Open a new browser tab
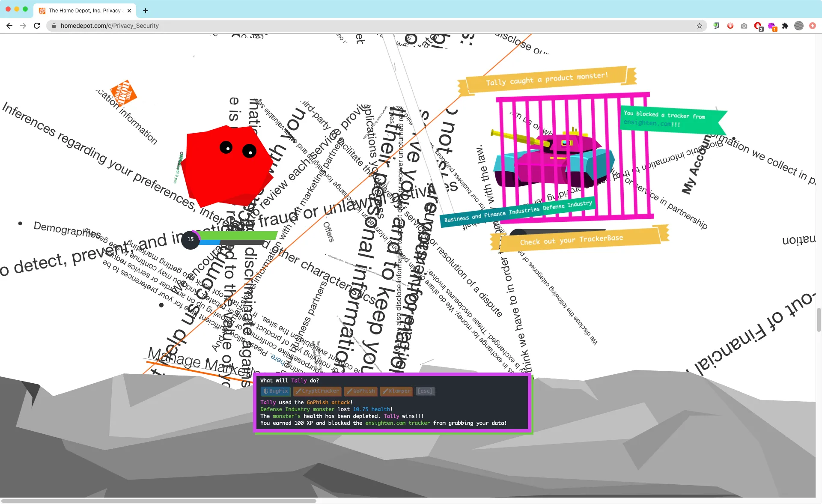Viewport: 822px width, 504px height. coord(146,11)
